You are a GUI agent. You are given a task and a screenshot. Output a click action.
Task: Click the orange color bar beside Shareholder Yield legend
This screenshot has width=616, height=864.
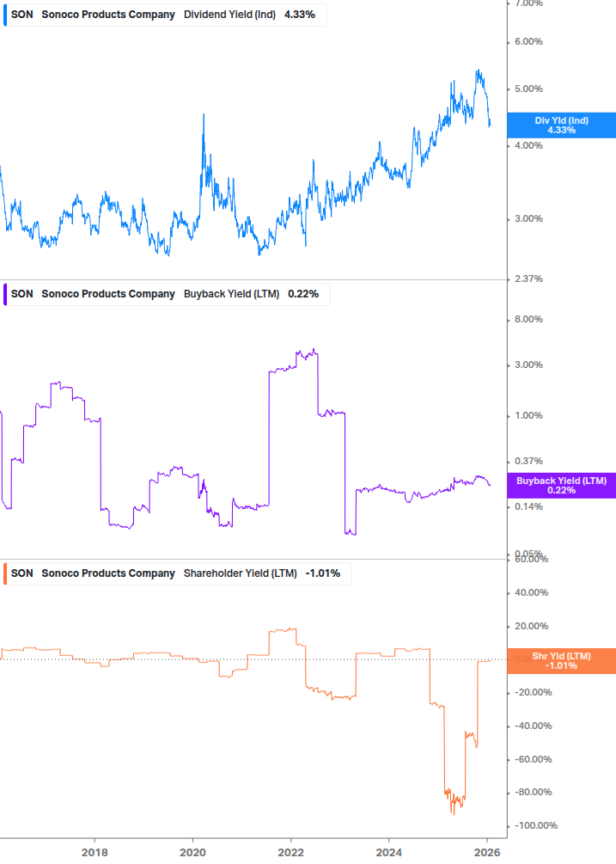click(x=5, y=573)
